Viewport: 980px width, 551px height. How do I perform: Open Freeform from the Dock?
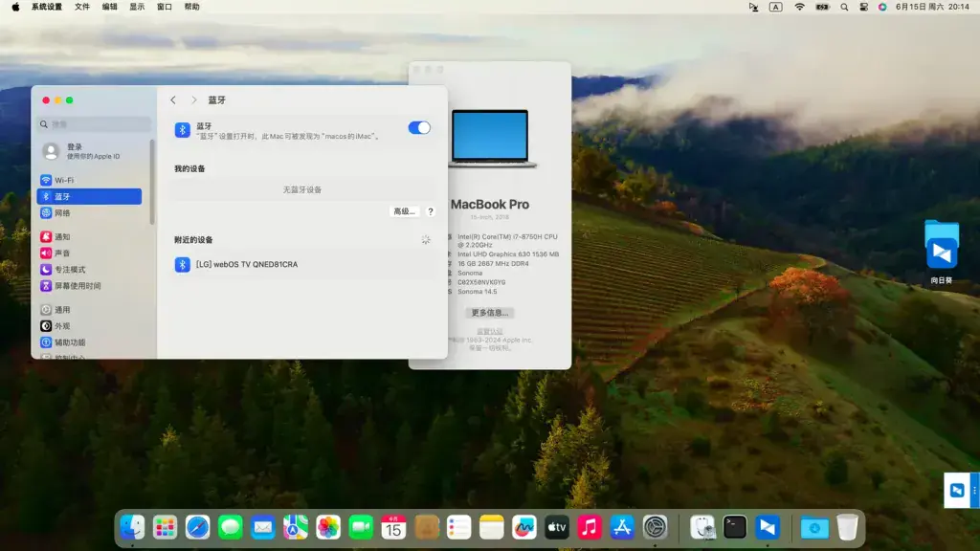coord(523,528)
